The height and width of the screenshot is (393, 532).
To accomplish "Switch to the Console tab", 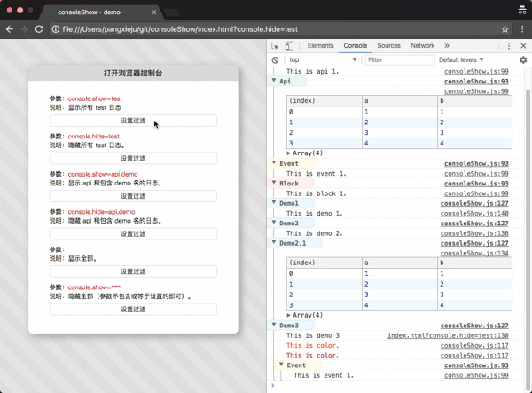I will 356,46.
